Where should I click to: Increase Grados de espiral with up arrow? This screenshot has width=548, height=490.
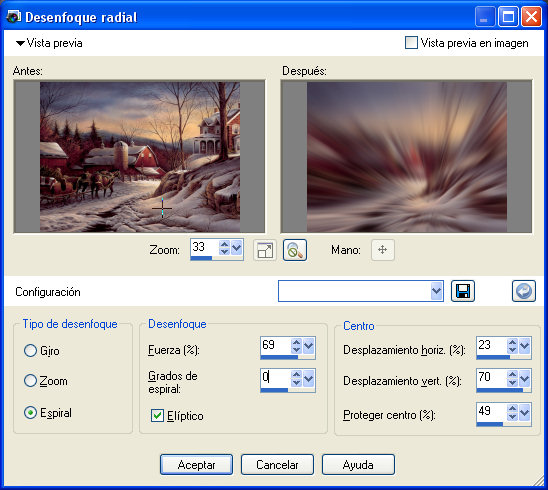pos(296,374)
